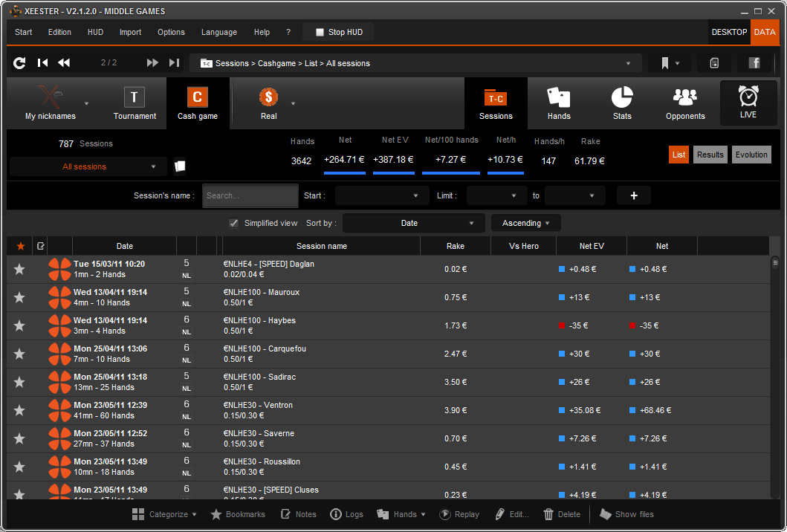The height and width of the screenshot is (532, 787).
Task: Star the NLHE100 Mauroux session
Action: [x=19, y=297]
